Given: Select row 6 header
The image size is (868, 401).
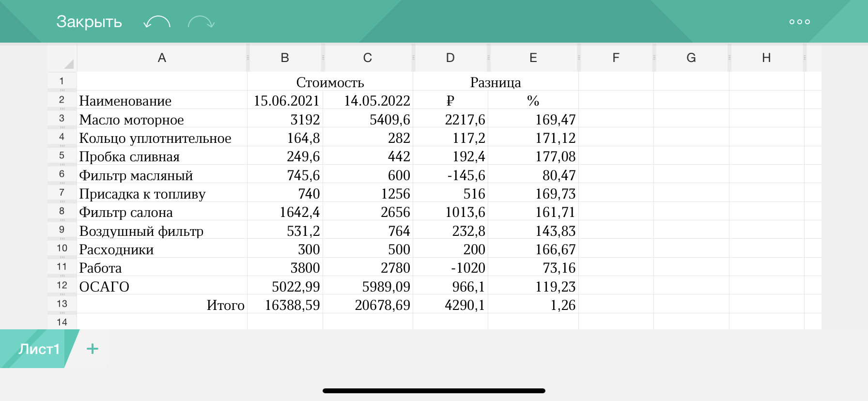Looking at the screenshot, I should click(x=62, y=174).
